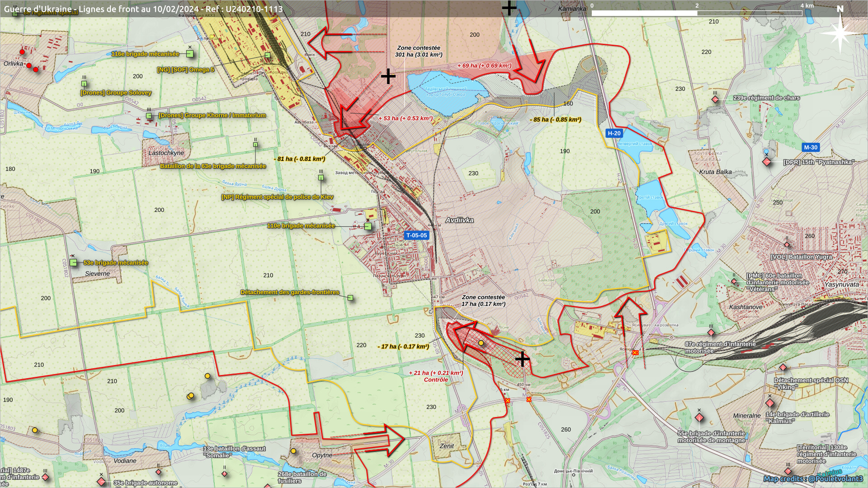Click the 110e brigade mécanisée green square marker
Viewport: 868px width, 488px height.
coord(368,226)
